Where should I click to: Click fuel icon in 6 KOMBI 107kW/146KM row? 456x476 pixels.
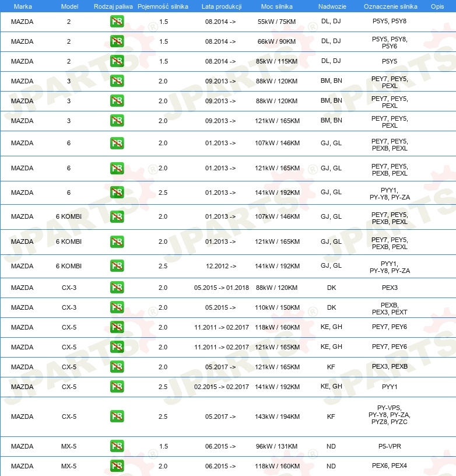pyautogui.click(x=117, y=216)
